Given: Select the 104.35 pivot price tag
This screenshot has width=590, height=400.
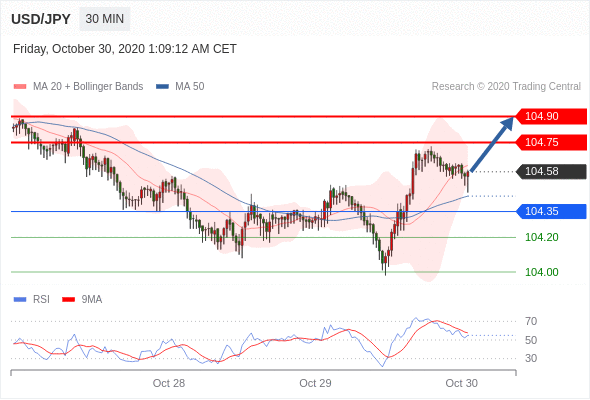Looking at the screenshot, I should click(x=551, y=211).
